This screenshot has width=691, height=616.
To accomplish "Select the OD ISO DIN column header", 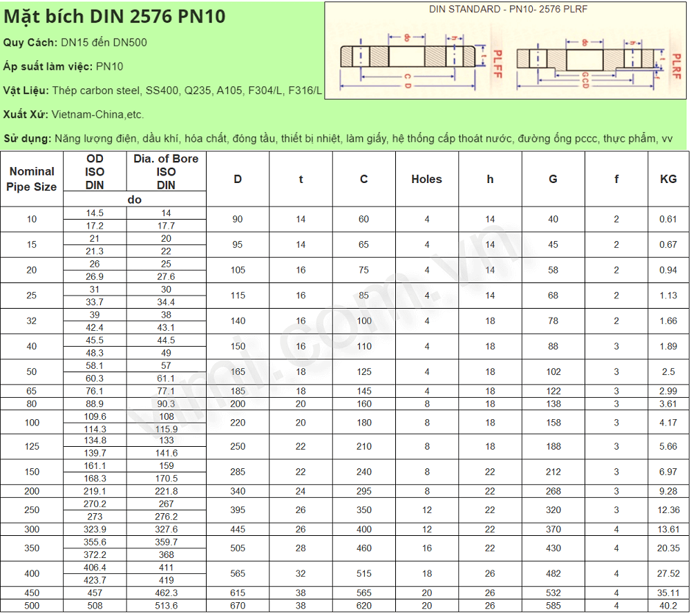I will (95, 172).
